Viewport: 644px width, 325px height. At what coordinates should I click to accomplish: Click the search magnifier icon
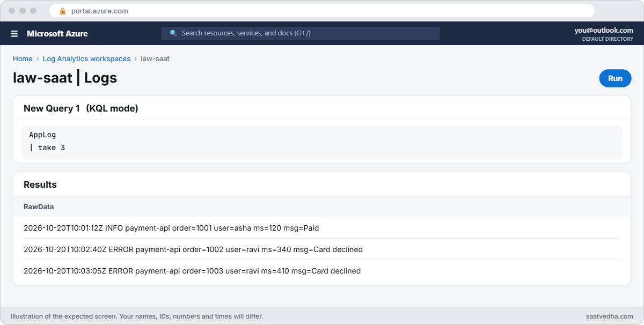pos(173,33)
